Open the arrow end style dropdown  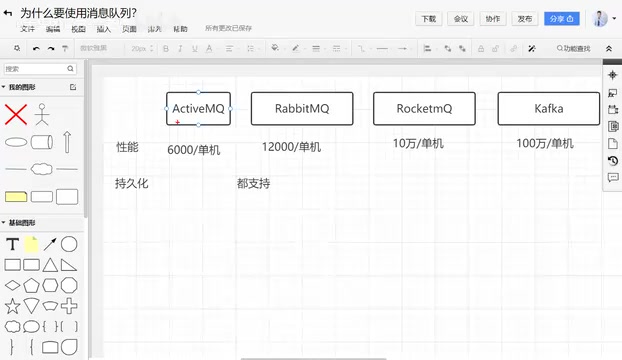click(x=403, y=48)
